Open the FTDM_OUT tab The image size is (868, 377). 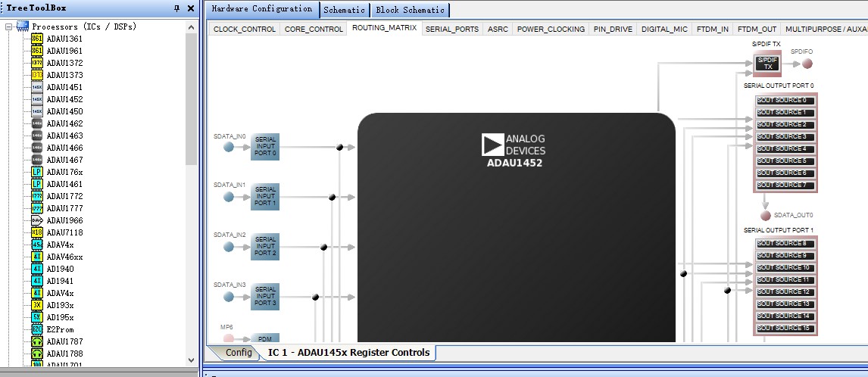pos(757,29)
